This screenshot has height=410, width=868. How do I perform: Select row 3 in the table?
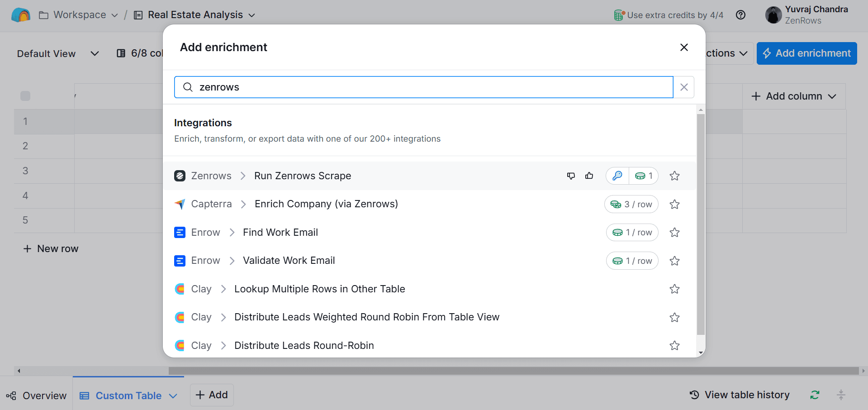click(25, 171)
